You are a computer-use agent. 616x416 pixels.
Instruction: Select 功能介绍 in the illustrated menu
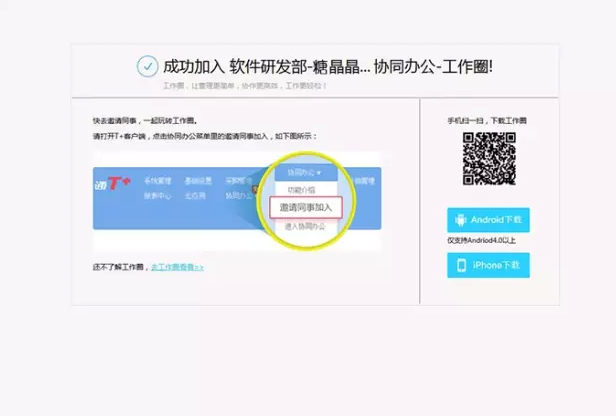301,190
